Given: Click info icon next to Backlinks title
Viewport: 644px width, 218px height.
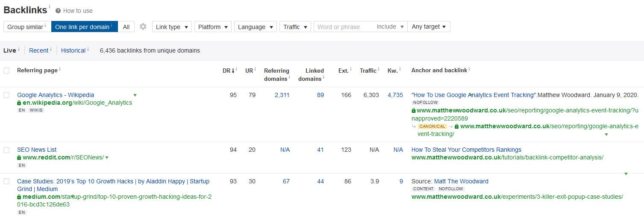Looking at the screenshot, I should 49,7.
